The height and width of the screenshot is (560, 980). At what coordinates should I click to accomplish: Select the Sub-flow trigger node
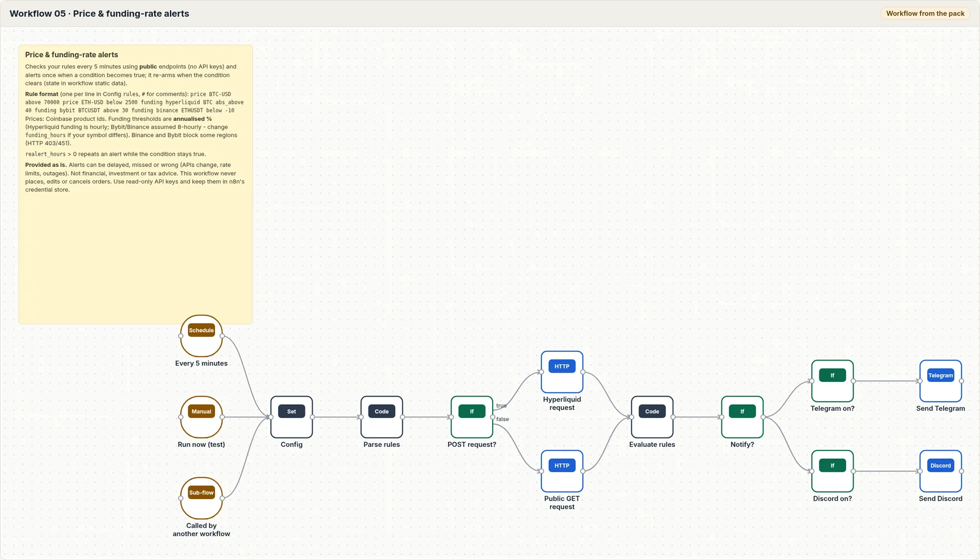coord(201,498)
